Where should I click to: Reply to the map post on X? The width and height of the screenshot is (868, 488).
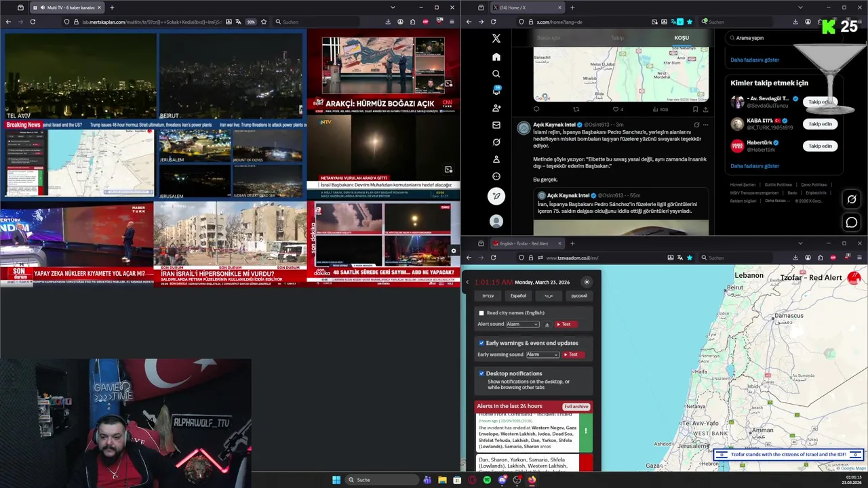(536, 109)
